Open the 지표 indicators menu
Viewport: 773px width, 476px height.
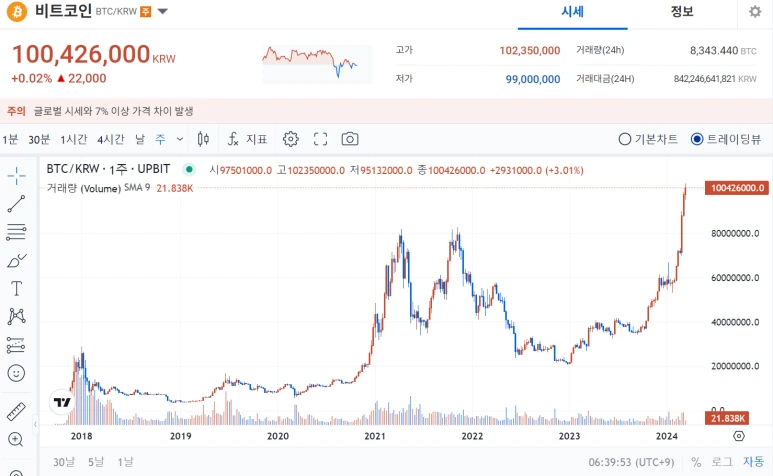pos(247,139)
